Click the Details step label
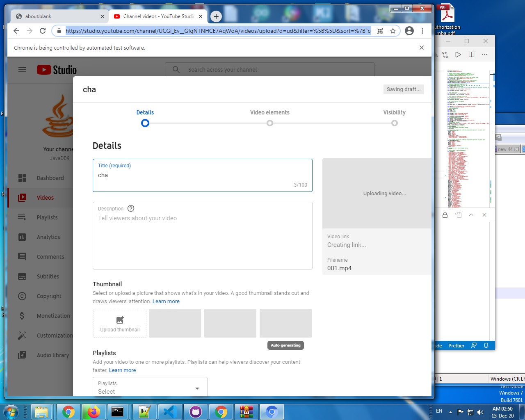The width and height of the screenshot is (525, 420). pos(145,112)
